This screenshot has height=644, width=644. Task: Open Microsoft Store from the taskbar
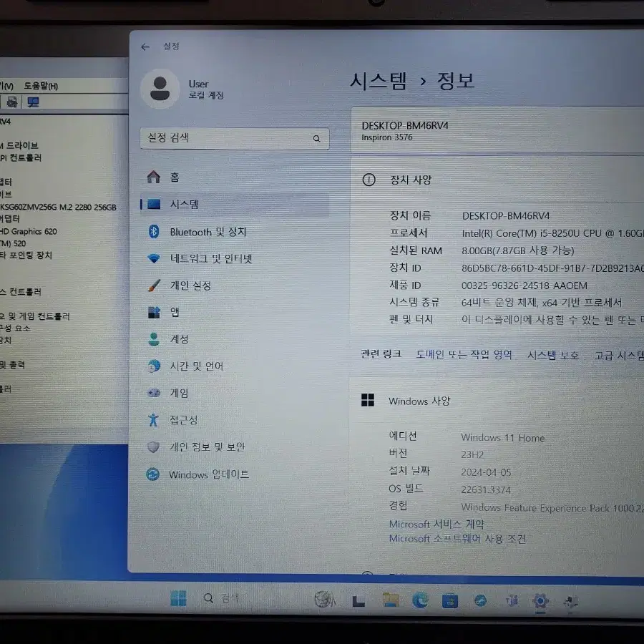tap(450, 601)
